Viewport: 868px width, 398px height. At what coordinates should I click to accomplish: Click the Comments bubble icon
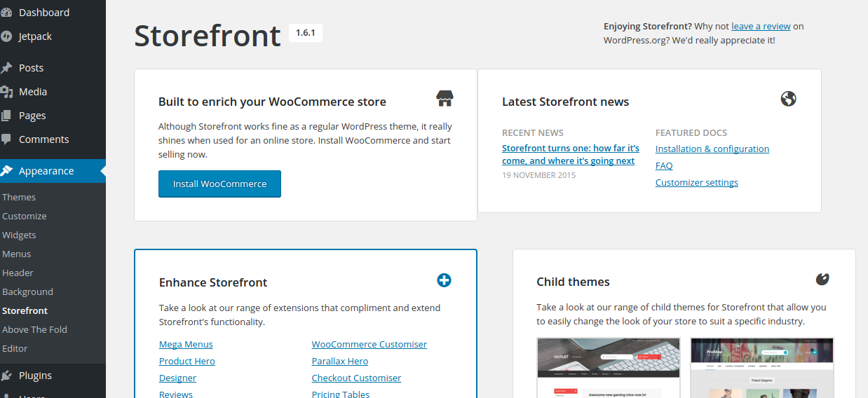click(6, 139)
